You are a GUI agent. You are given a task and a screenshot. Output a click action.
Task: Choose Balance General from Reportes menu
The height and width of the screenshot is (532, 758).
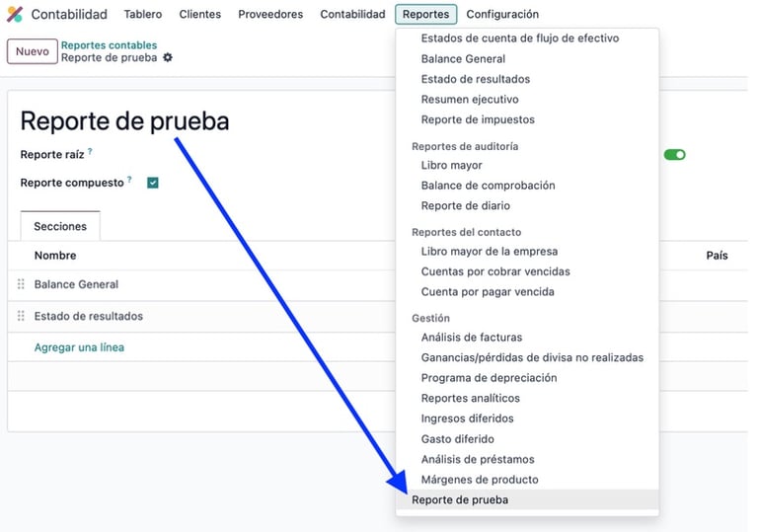point(463,58)
